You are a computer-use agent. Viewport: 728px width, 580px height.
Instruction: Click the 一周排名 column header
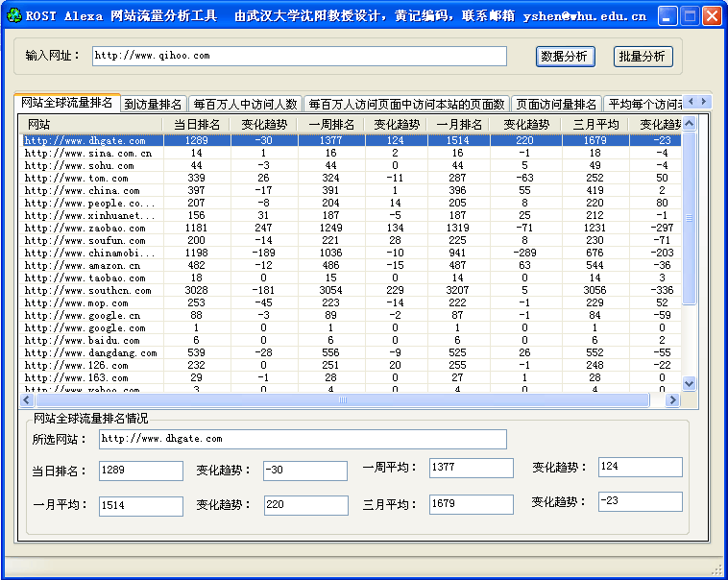[x=329, y=125]
